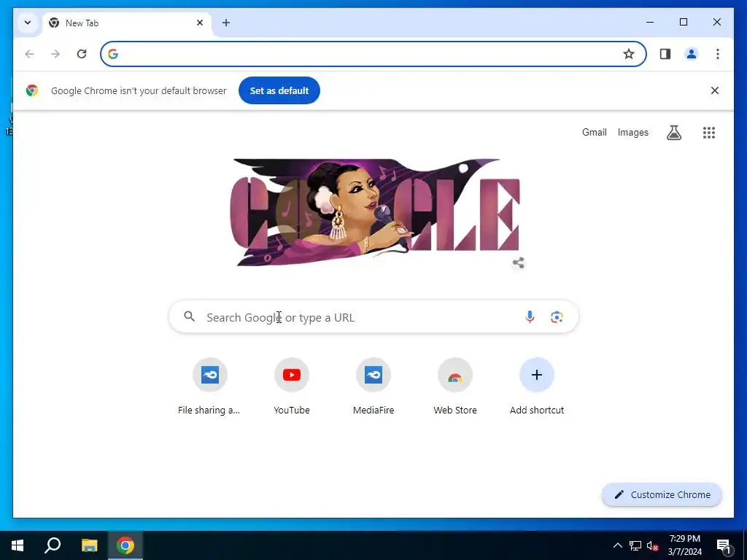Open File Explorer from taskbar
Screen dimensions: 747x560
pos(89,545)
